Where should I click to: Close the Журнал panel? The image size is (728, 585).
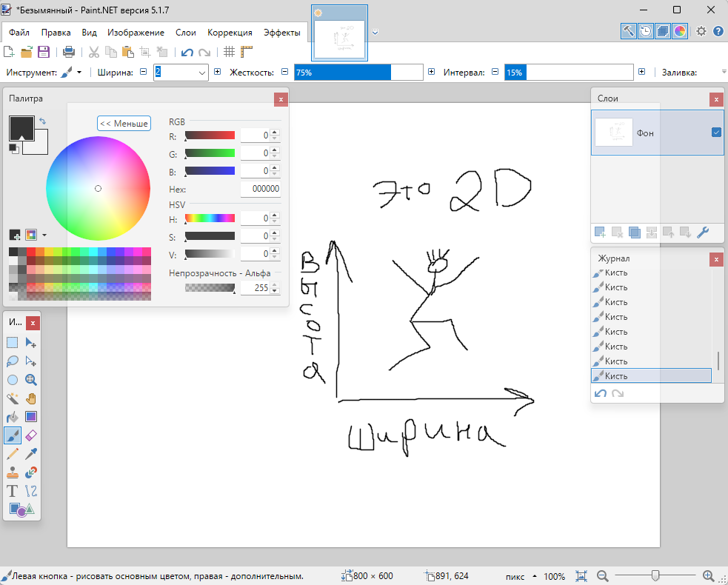pyautogui.click(x=716, y=259)
